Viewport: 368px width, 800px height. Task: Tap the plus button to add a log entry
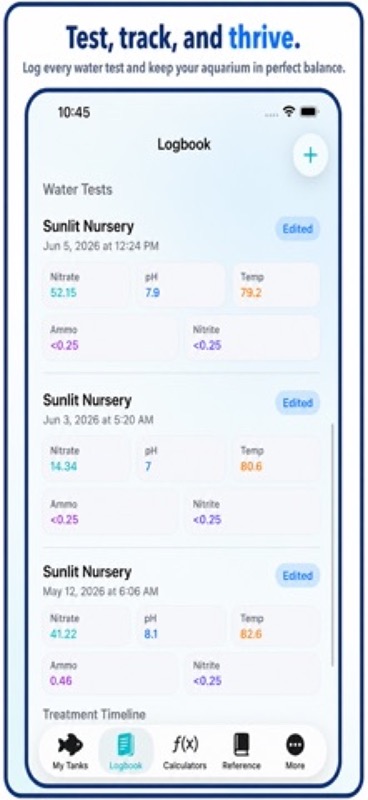pos(310,155)
